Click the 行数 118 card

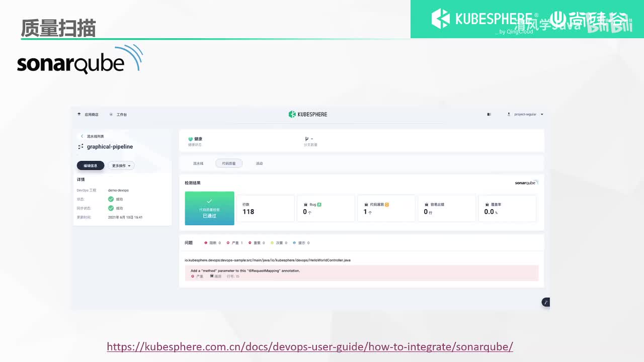tap(266, 208)
